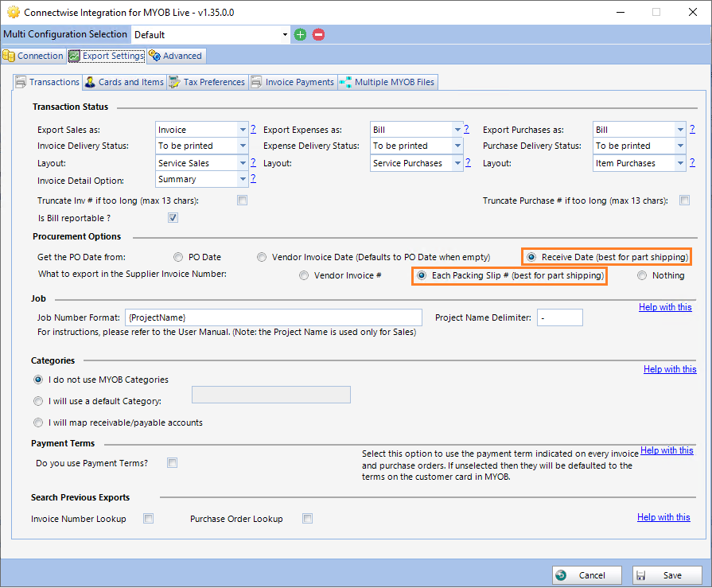The width and height of the screenshot is (712, 588).
Task: Click the green add configuration icon
Action: coord(300,34)
